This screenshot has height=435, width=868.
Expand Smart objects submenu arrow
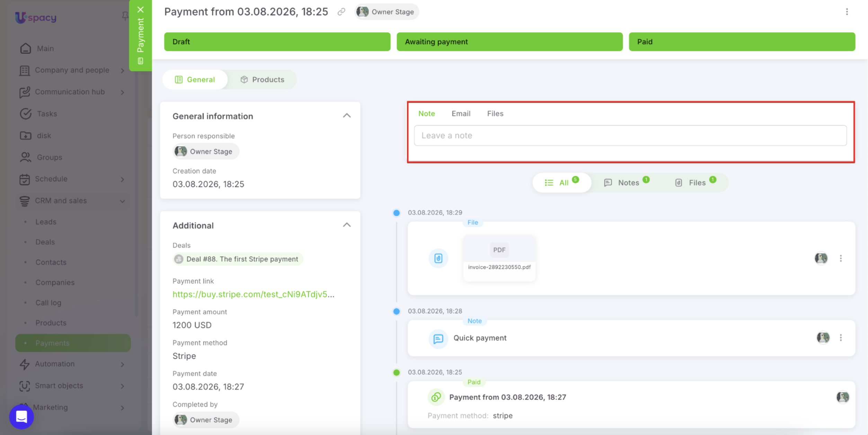point(122,386)
